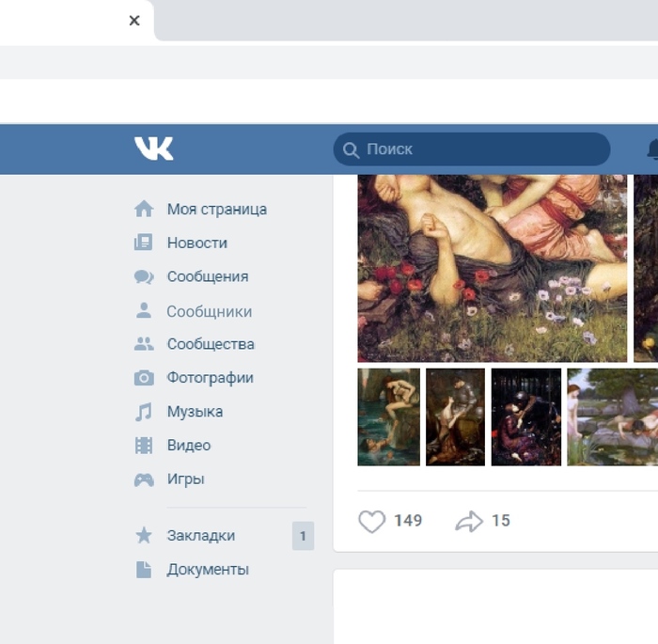The width and height of the screenshot is (658, 644).
Task: Open Сообщения section
Action: [208, 276]
